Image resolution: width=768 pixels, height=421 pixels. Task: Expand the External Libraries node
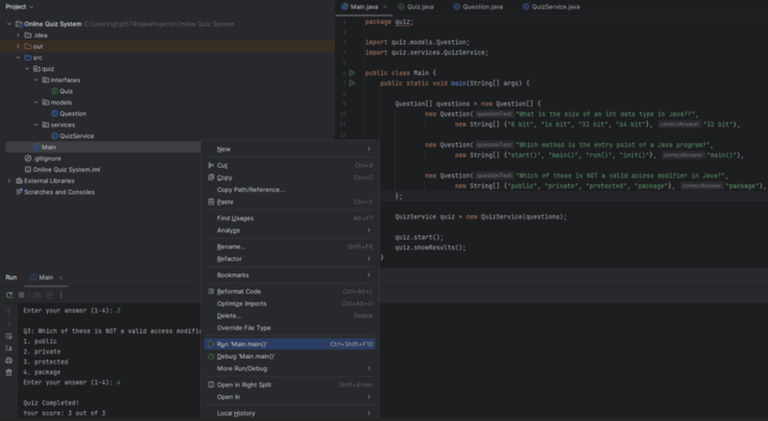pyautogui.click(x=9, y=180)
